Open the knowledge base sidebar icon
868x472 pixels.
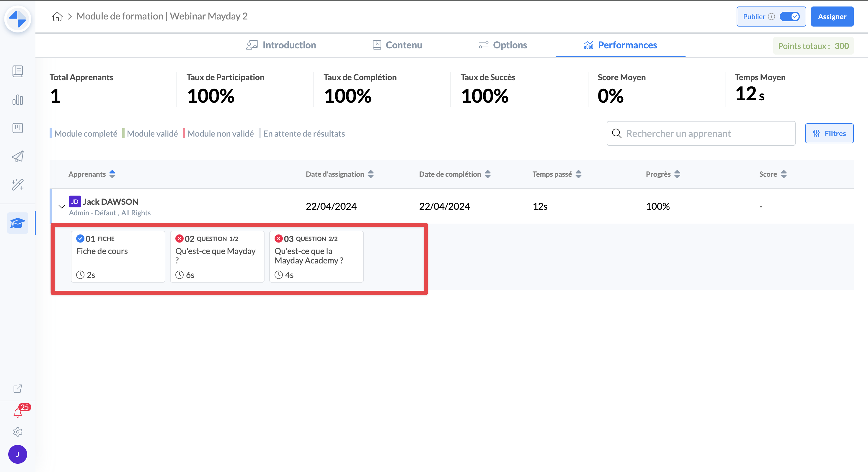coord(17,71)
